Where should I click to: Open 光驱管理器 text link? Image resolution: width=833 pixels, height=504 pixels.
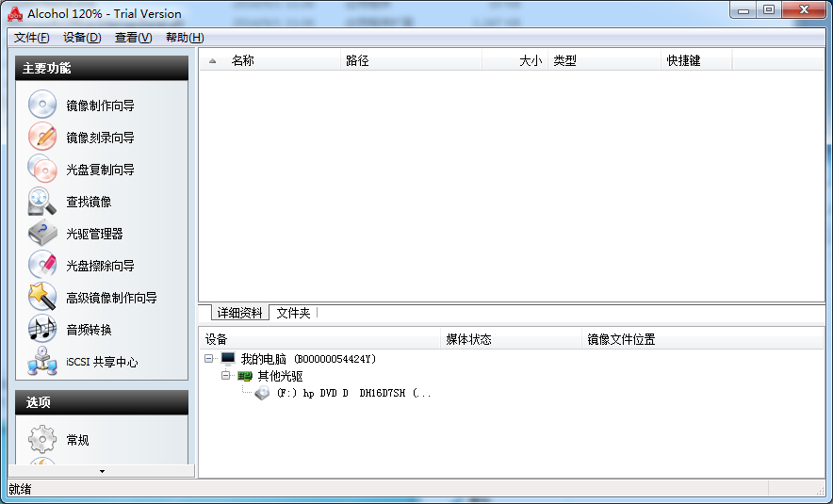point(94,234)
